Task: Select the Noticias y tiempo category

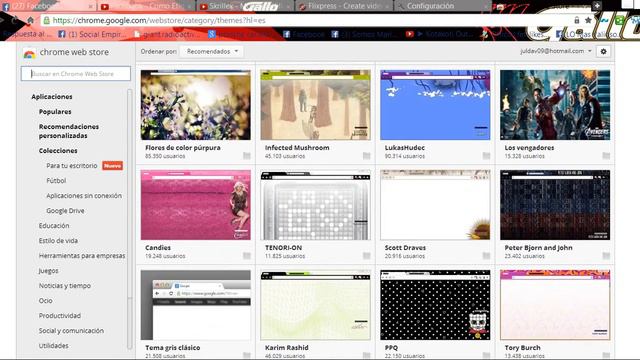Action: [x=64, y=286]
